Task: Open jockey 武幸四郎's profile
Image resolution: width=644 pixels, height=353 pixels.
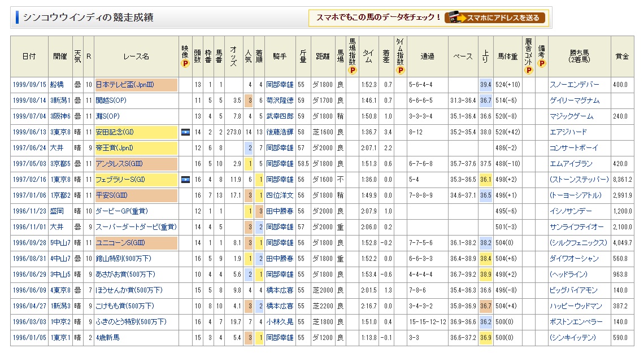Action: (x=280, y=116)
